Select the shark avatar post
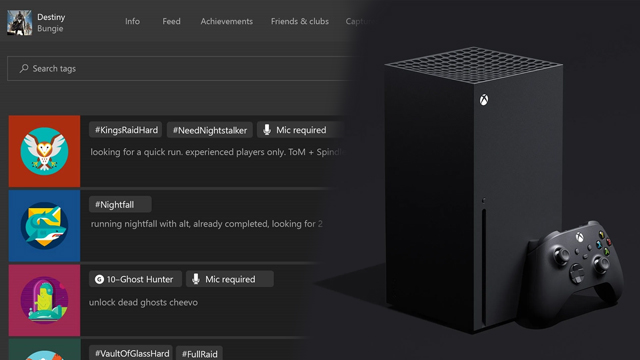The image size is (640, 360). pos(44,225)
